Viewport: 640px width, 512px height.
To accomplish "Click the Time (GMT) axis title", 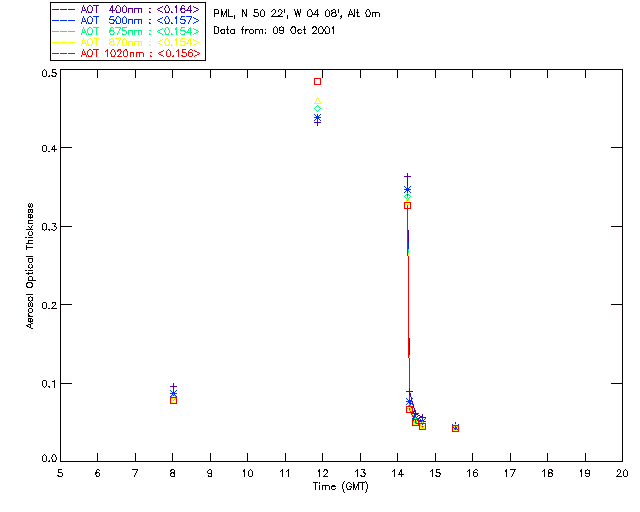I will (340, 487).
